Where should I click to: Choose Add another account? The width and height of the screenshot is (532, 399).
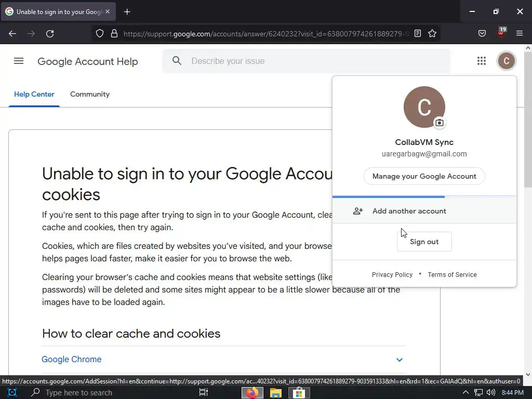point(424,211)
